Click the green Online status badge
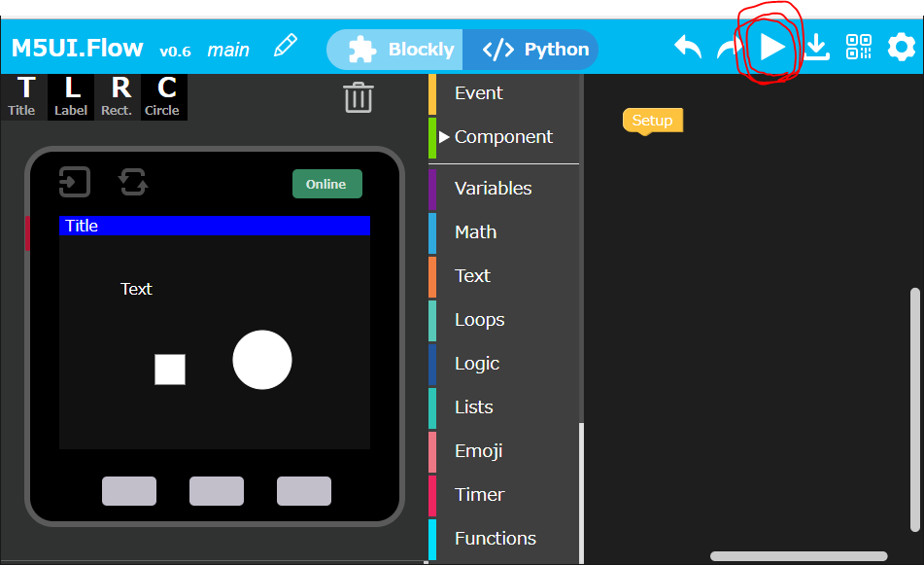Viewport: 924px width, 565px height. pos(326,184)
